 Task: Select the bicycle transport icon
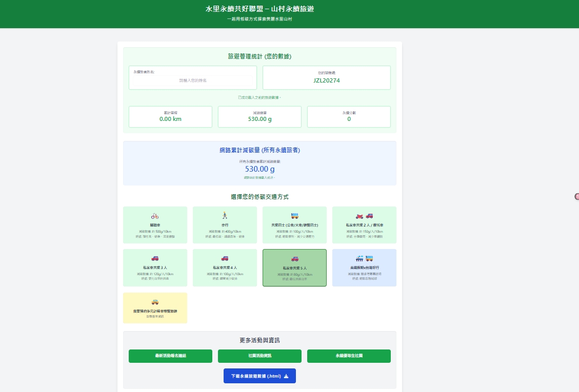pos(155,216)
